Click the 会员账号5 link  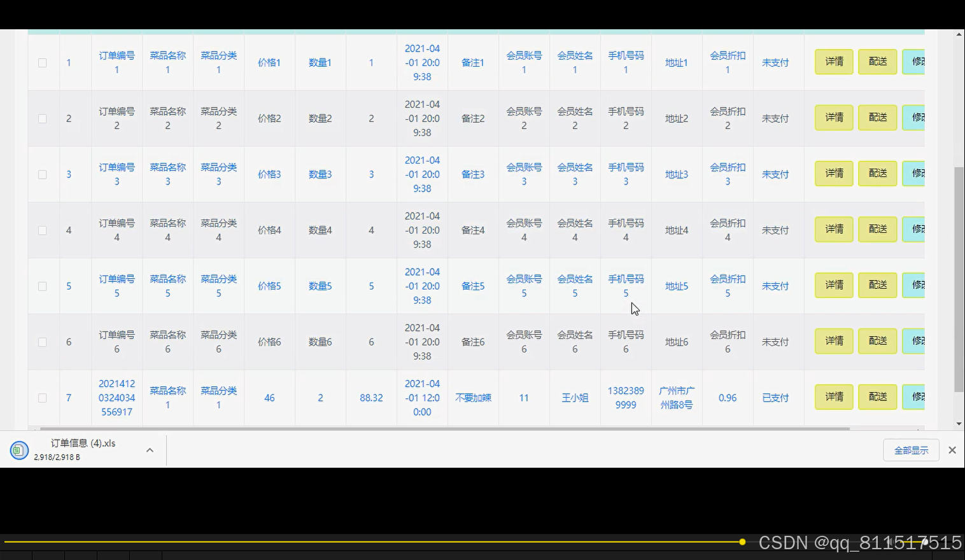(x=523, y=286)
